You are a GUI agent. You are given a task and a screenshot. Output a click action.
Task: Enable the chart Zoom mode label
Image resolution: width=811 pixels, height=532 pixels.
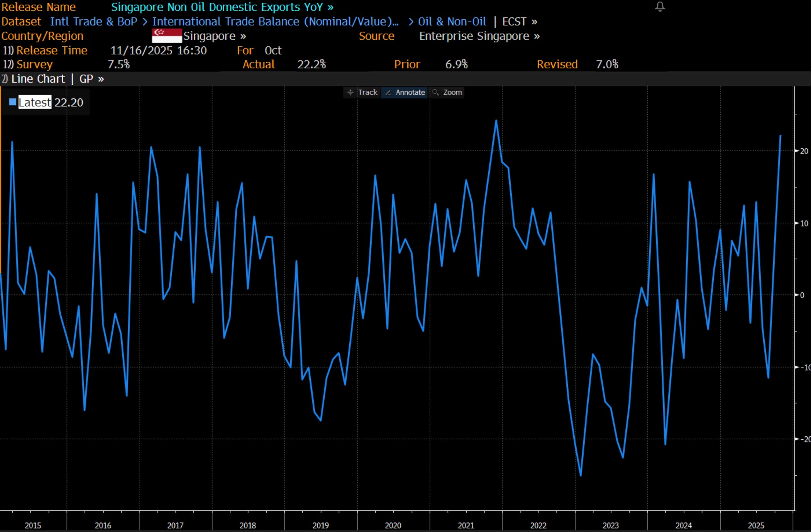click(452, 93)
